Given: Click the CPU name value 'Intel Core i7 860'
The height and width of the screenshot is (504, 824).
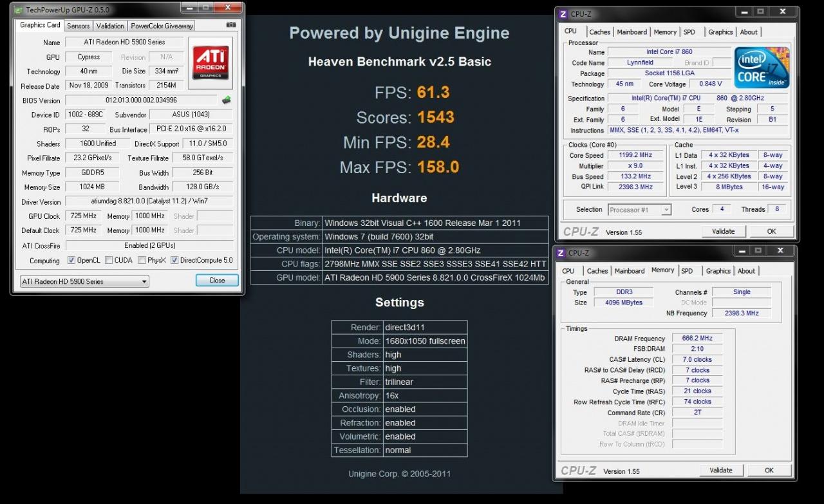Looking at the screenshot, I should (x=669, y=52).
